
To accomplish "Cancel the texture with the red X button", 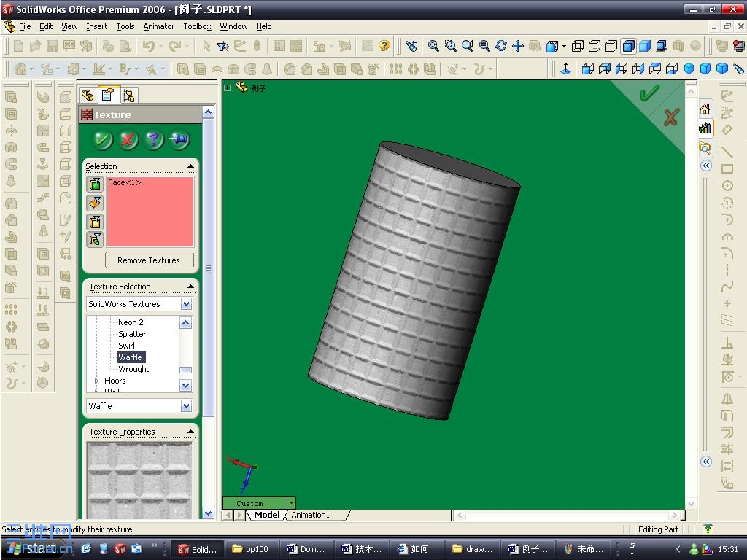I will (128, 140).
